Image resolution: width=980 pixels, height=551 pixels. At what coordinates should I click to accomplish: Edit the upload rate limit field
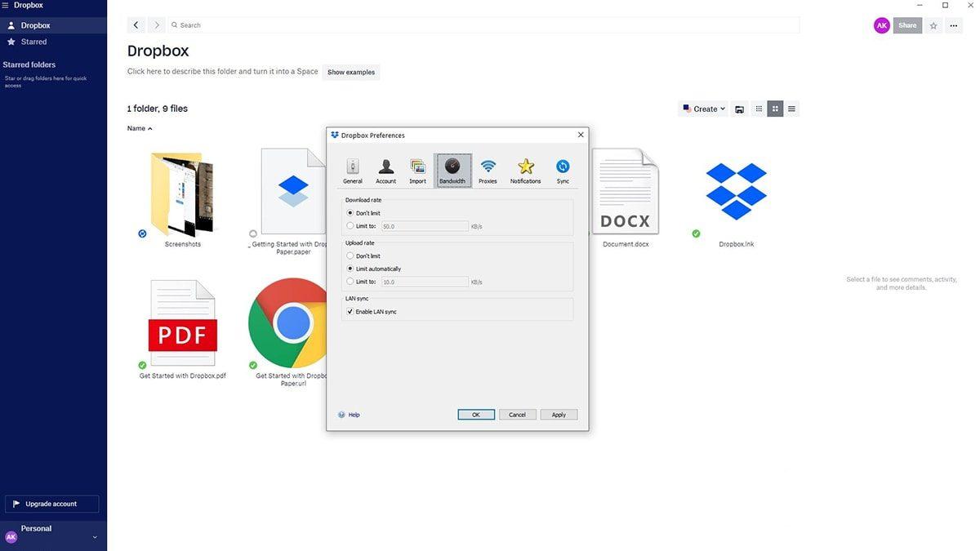tap(425, 281)
